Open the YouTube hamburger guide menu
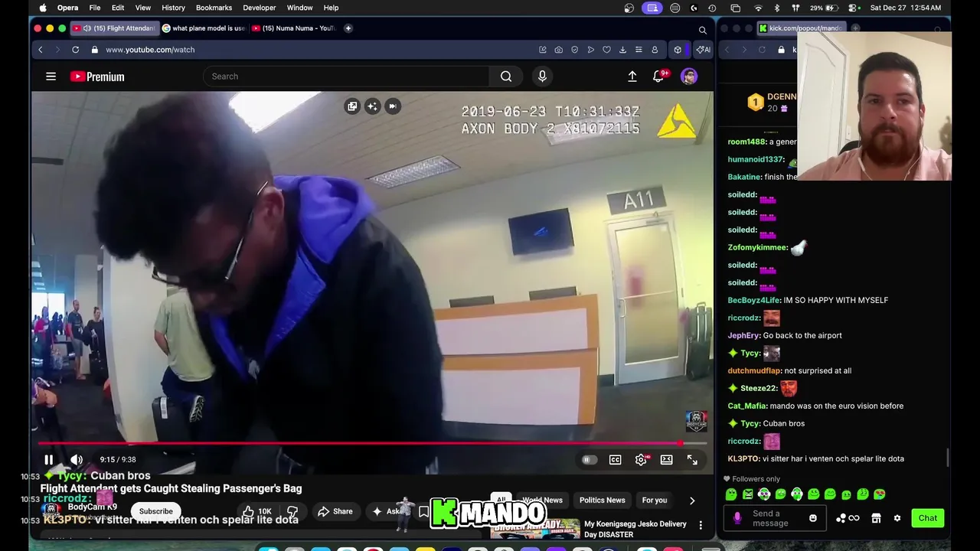This screenshot has width=980, height=551. (51, 77)
